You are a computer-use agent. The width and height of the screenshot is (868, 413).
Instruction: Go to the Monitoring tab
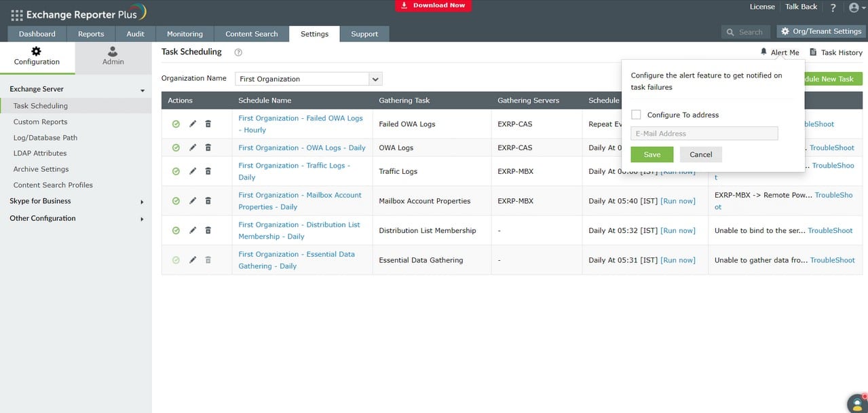point(185,34)
